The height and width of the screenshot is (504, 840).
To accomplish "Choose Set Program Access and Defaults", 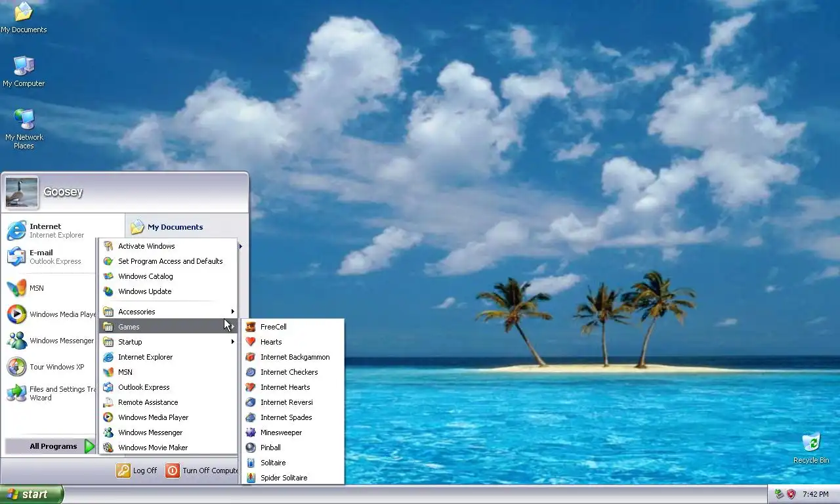I will pyautogui.click(x=168, y=261).
